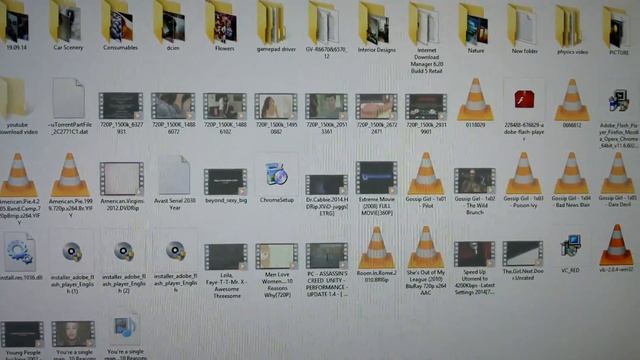
Task: Select the 720P_1500k_20513361 video thumbnail
Action: pyautogui.click(x=326, y=106)
